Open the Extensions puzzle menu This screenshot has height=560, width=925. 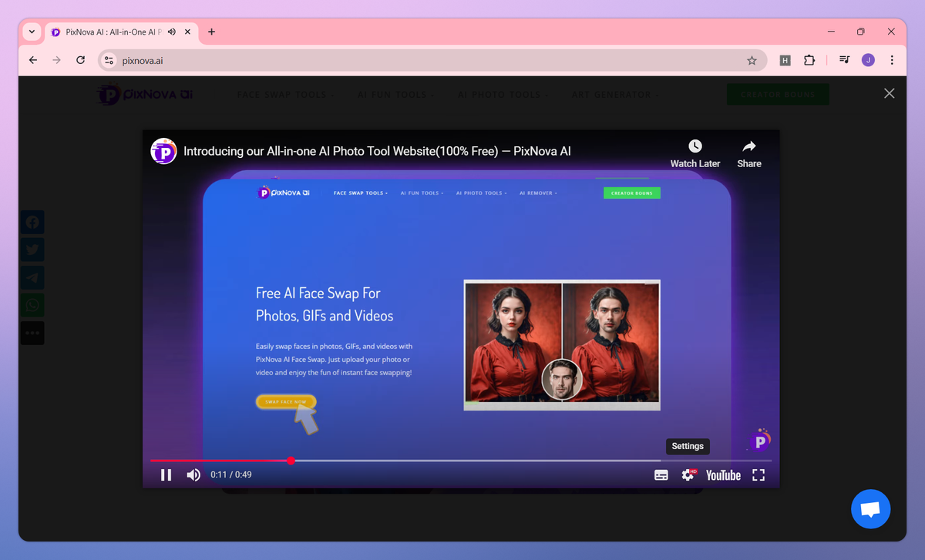coord(809,60)
